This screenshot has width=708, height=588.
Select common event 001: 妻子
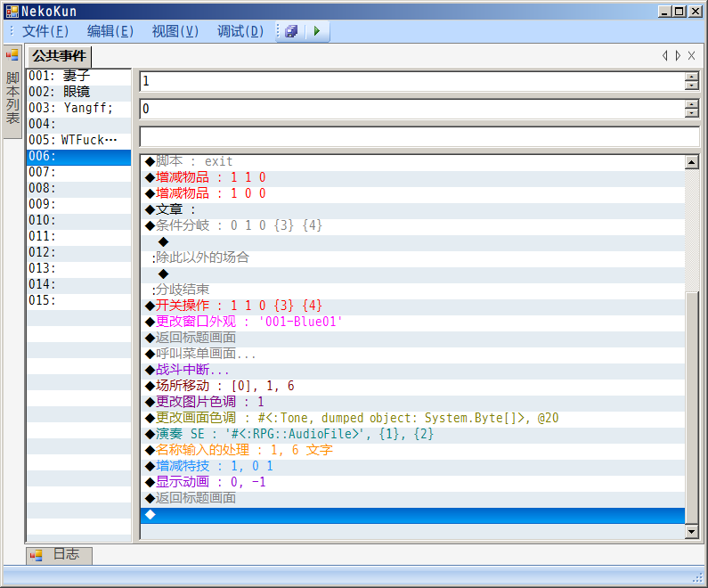click(x=79, y=76)
